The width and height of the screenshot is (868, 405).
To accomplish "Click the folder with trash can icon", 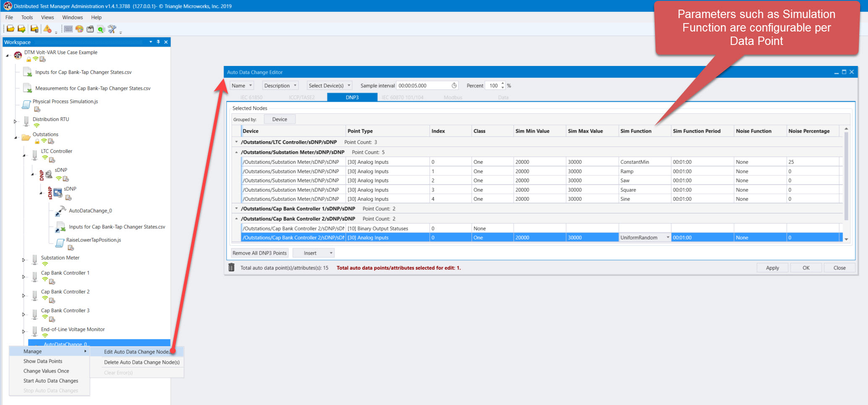I will coord(34,29).
